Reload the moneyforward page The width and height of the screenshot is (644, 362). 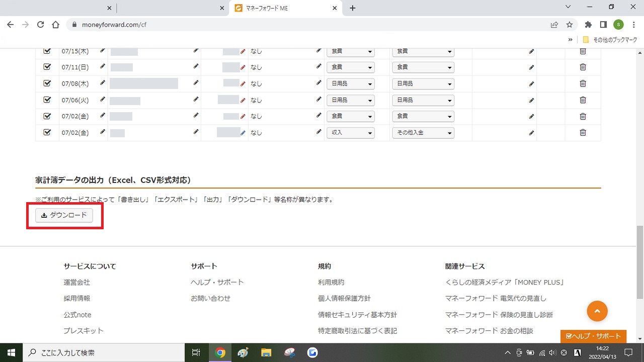pyautogui.click(x=41, y=24)
